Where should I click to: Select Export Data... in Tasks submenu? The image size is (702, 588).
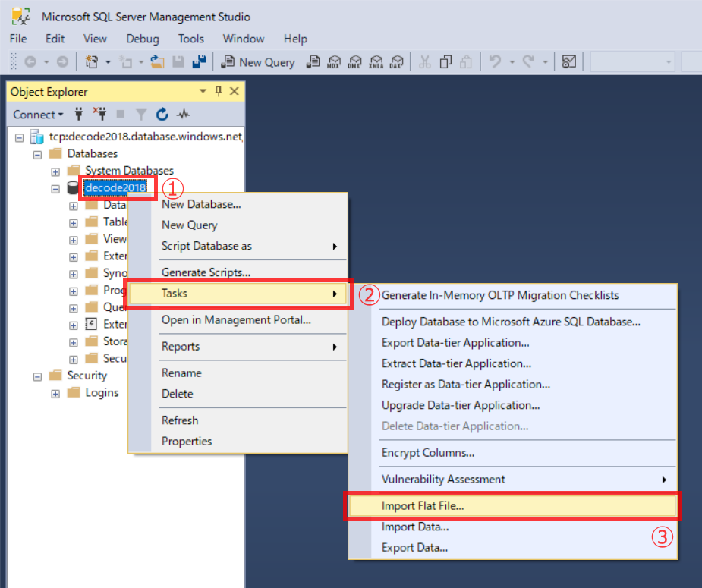click(x=512, y=547)
